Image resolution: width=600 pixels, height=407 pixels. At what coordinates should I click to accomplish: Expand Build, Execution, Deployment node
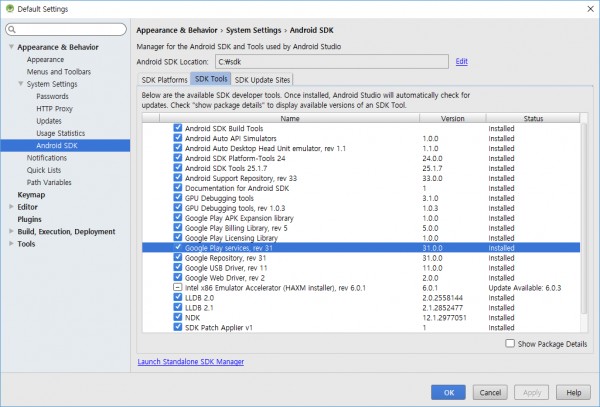coord(11,231)
